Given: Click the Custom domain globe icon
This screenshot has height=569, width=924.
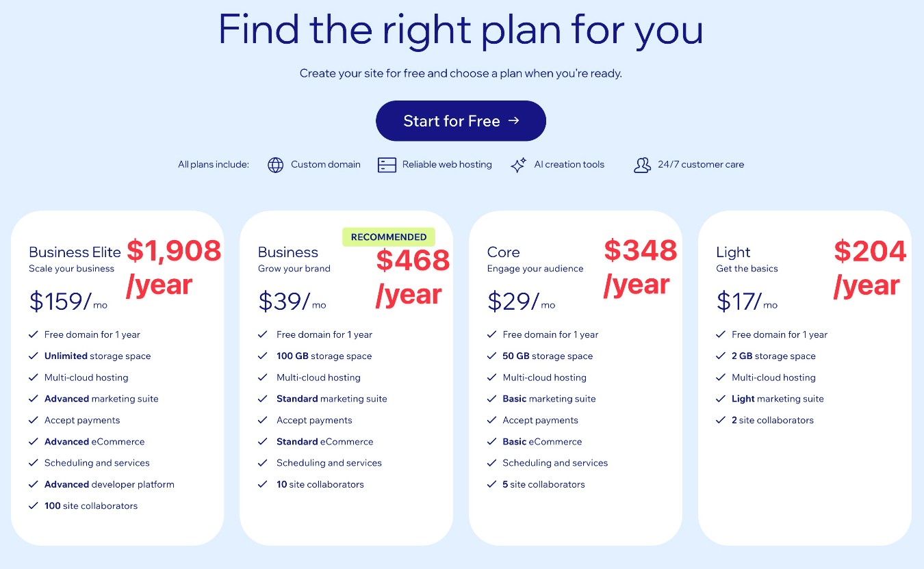Looking at the screenshot, I should 275,165.
